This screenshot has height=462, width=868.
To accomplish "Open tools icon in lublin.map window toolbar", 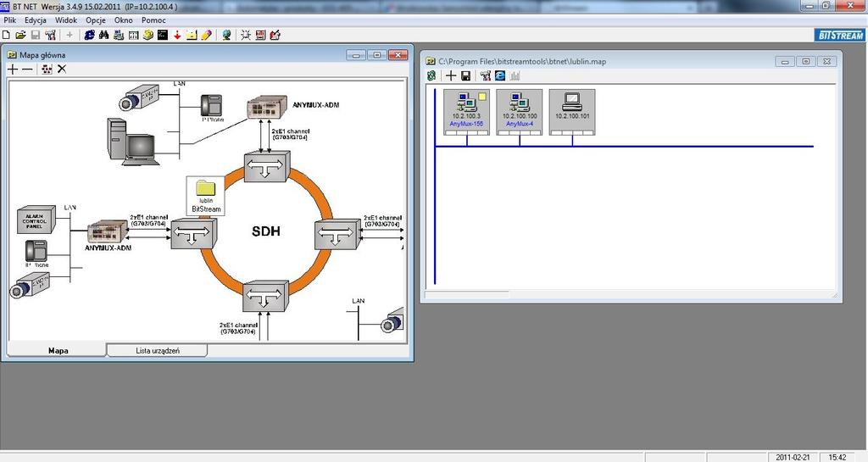I will tap(486, 75).
